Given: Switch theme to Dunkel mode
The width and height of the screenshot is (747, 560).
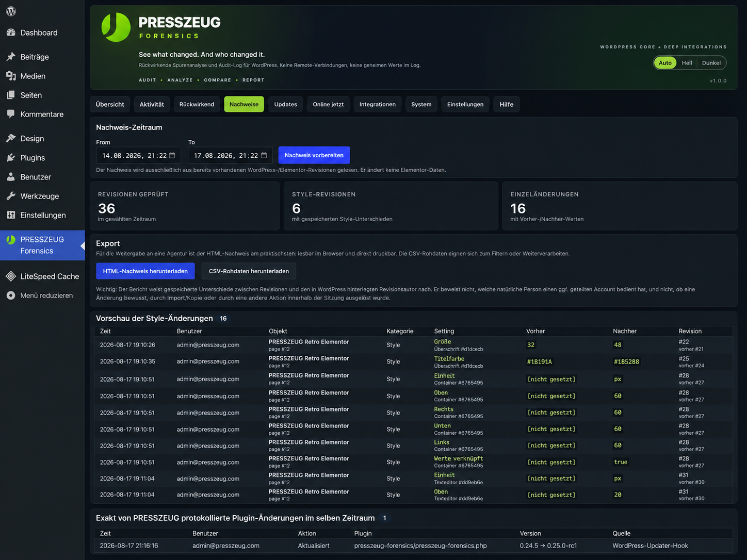Looking at the screenshot, I should pyautogui.click(x=711, y=63).
